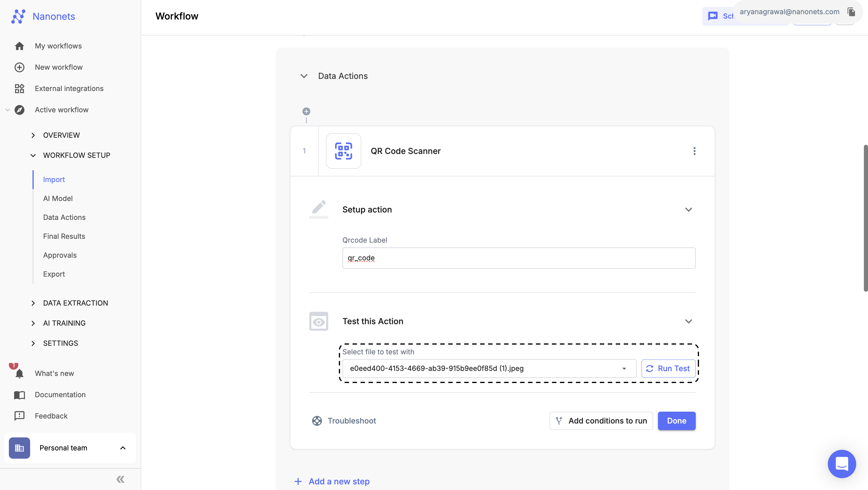Click the What's new label
Screen dimensions: 868x490
(54, 373)
